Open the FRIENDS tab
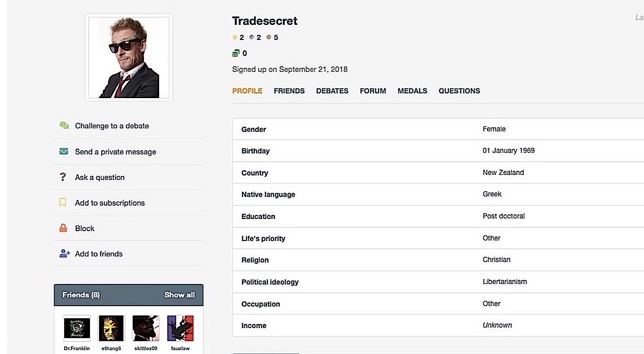Image resolution: width=644 pixels, height=354 pixels. (289, 91)
